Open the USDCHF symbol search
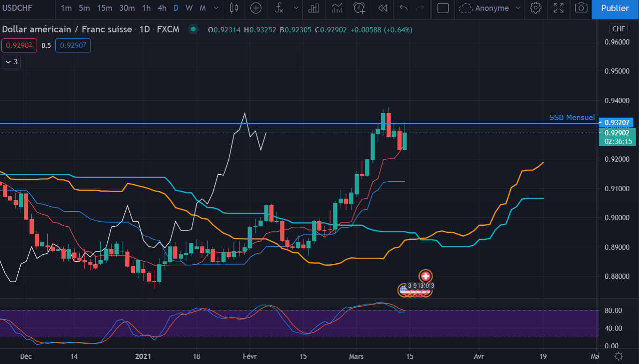This screenshot has height=364, width=639. (17, 8)
